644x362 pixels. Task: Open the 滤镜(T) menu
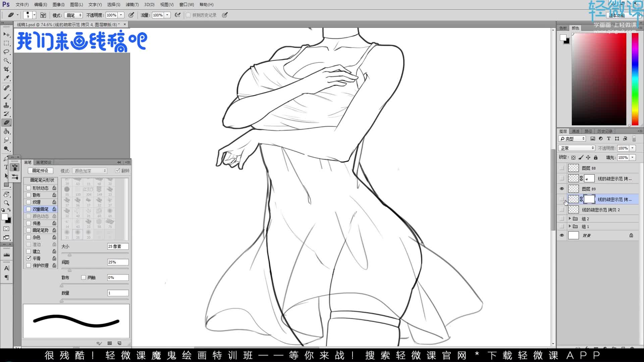coord(132,5)
